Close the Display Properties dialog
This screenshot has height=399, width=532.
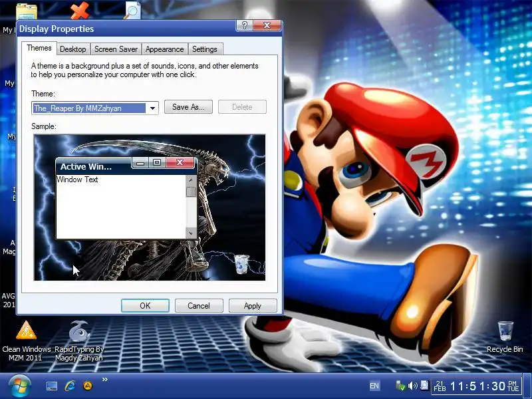pyautogui.click(x=267, y=25)
